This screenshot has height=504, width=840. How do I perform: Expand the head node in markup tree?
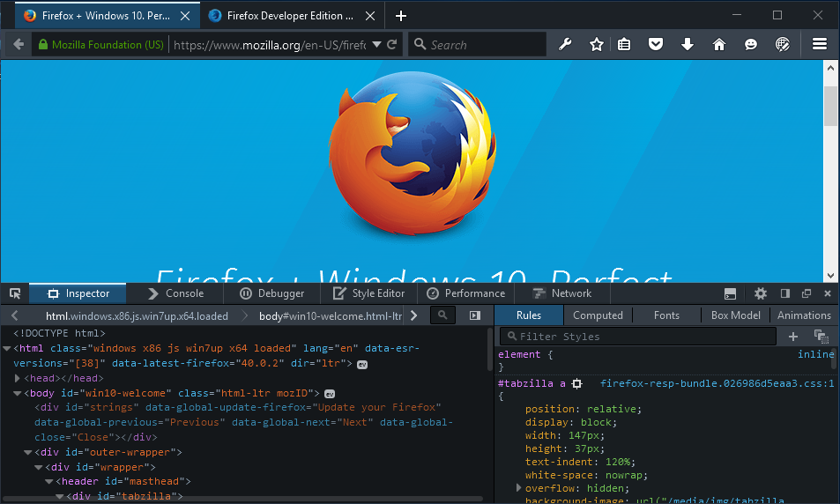click(18, 378)
